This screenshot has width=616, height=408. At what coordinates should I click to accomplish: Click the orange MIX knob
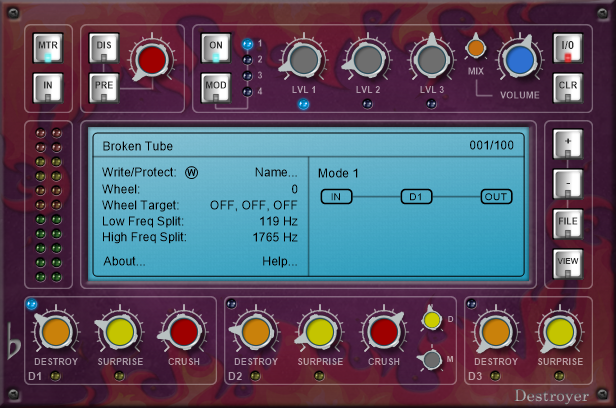[476, 48]
